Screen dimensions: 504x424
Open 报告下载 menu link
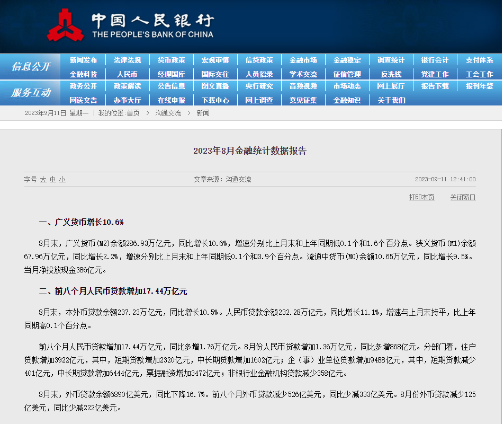435,86
